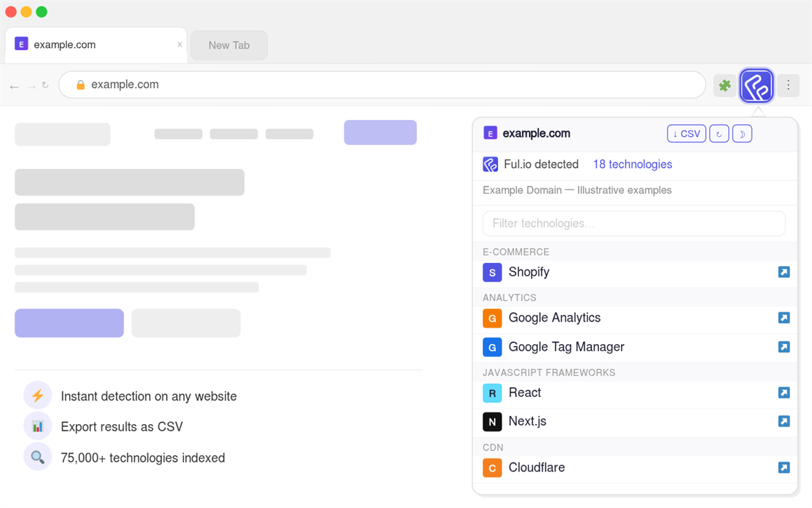Click the Google Analytics orange G icon
Viewport: 812px width, 508px height.
pyautogui.click(x=492, y=318)
